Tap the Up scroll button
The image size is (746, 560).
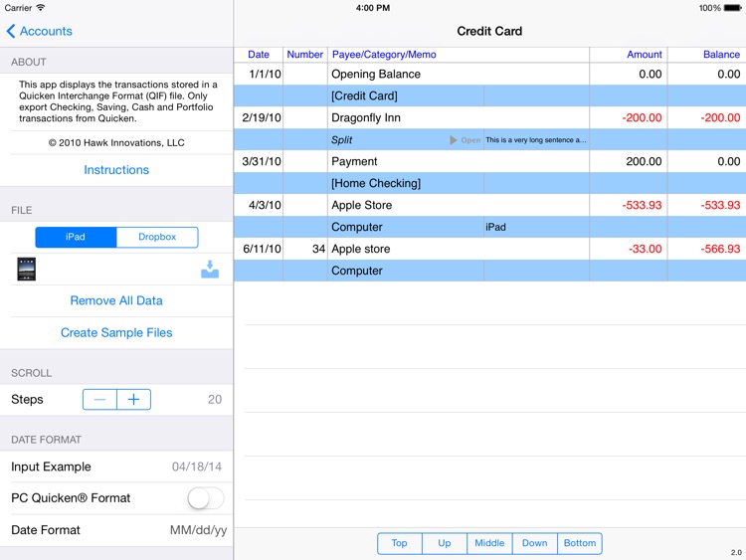(x=445, y=543)
